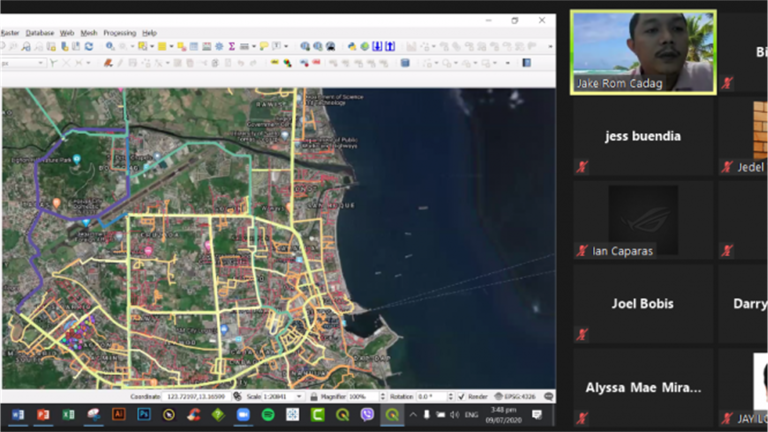Toggle the lock scale padlock icon
The height and width of the screenshot is (432, 768).
(313, 396)
